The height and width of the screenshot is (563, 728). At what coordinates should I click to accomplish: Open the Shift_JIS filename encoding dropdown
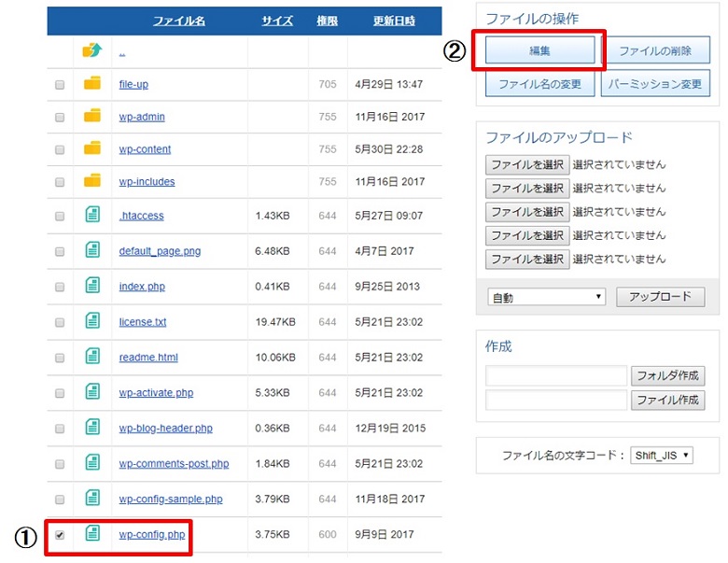[x=662, y=456]
